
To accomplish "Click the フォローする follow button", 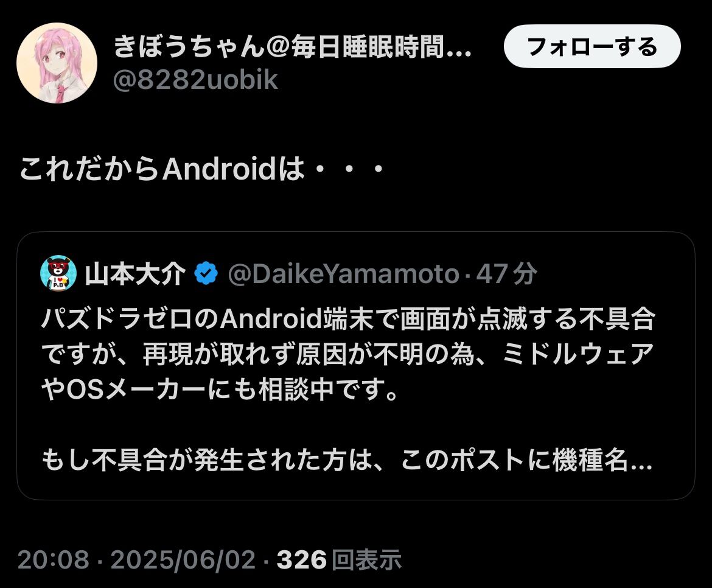I will pyautogui.click(x=592, y=46).
